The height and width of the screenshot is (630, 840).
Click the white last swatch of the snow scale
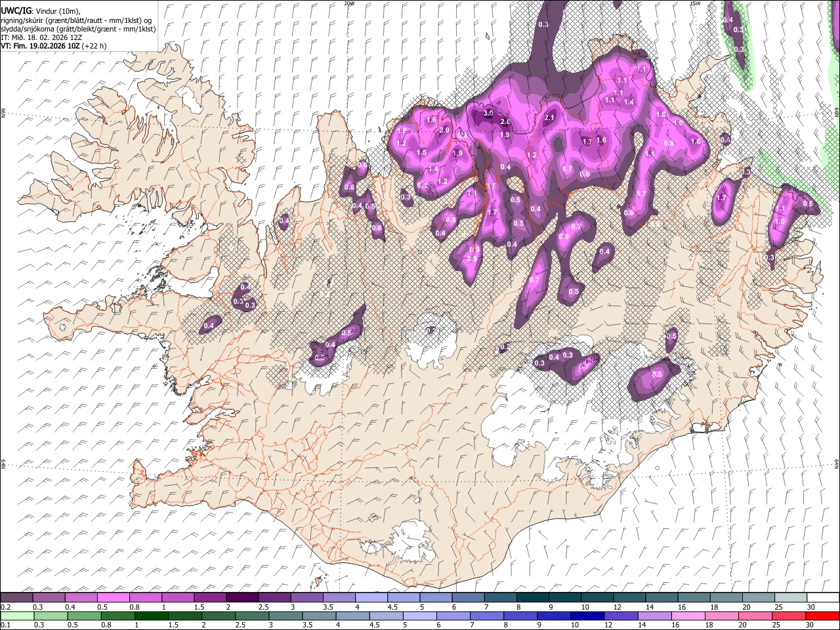(823, 597)
